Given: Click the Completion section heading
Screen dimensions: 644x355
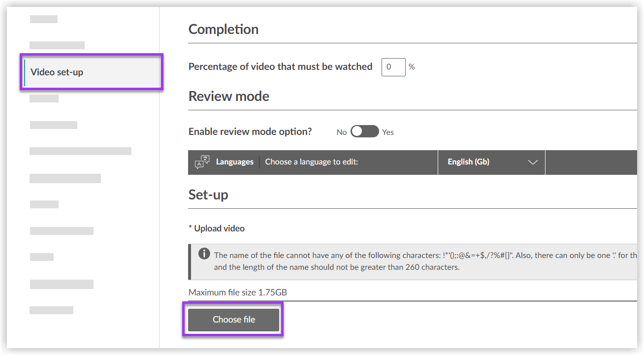Looking at the screenshot, I should tap(223, 29).
